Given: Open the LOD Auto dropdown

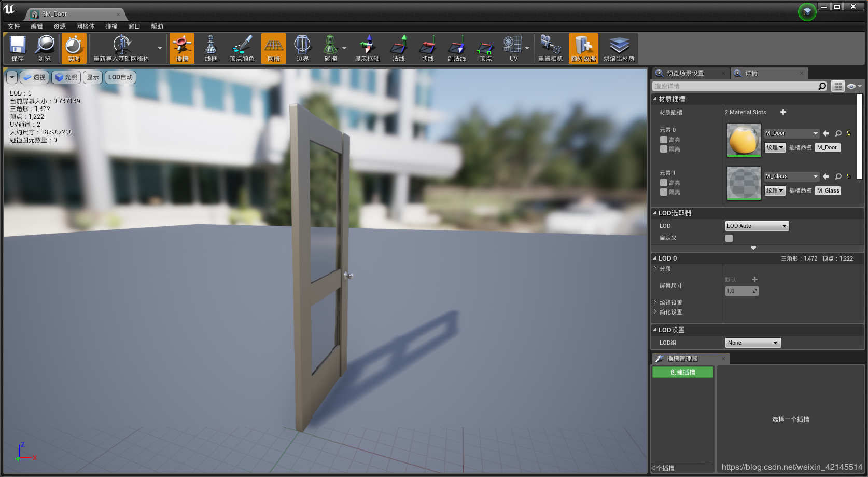Looking at the screenshot, I should (757, 226).
